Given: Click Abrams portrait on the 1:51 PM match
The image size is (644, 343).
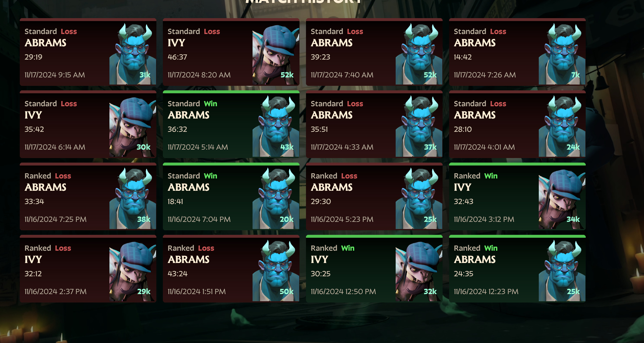Looking at the screenshot, I should point(276,270).
